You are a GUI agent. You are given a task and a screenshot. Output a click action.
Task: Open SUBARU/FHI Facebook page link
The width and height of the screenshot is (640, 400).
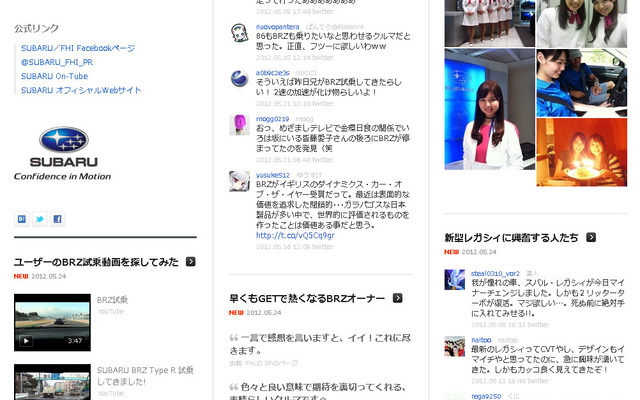click(x=78, y=48)
